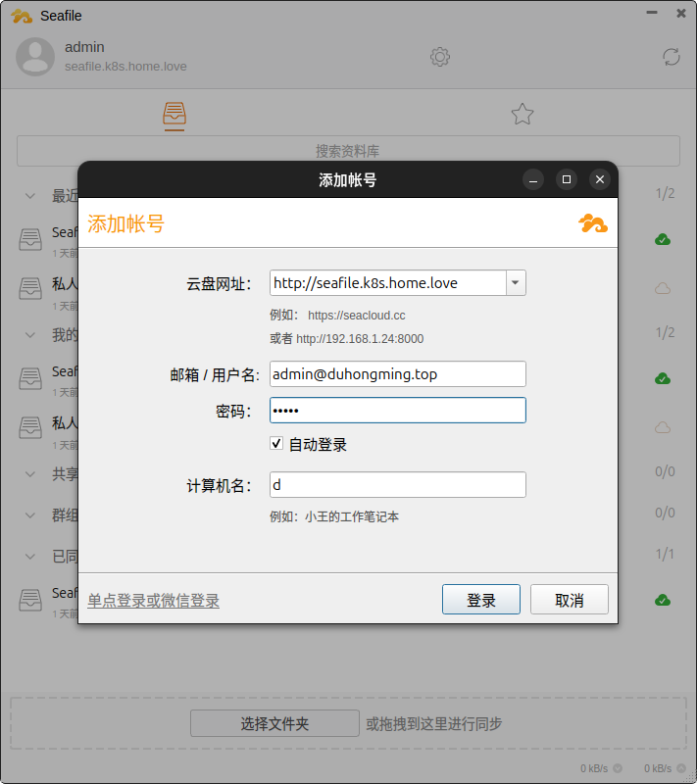697x784 pixels.
Task: Click the 私人 library icon under 我的 section
Action: (30, 427)
